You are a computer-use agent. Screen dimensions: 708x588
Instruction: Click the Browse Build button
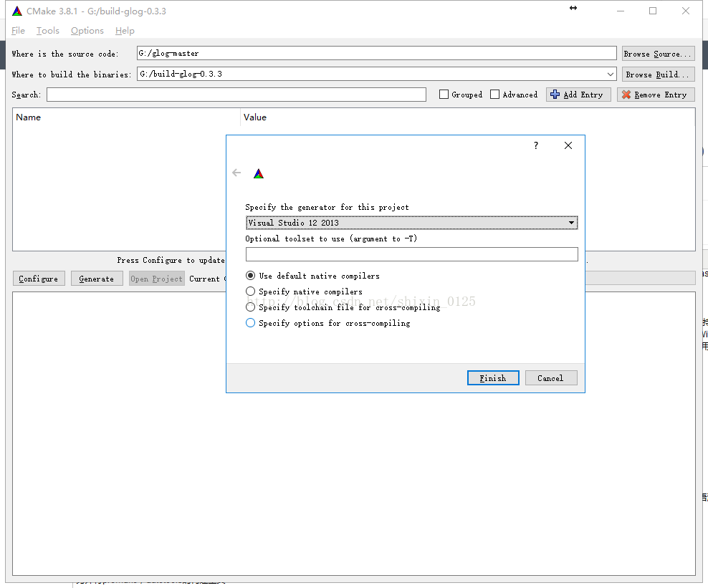click(659, 74)
